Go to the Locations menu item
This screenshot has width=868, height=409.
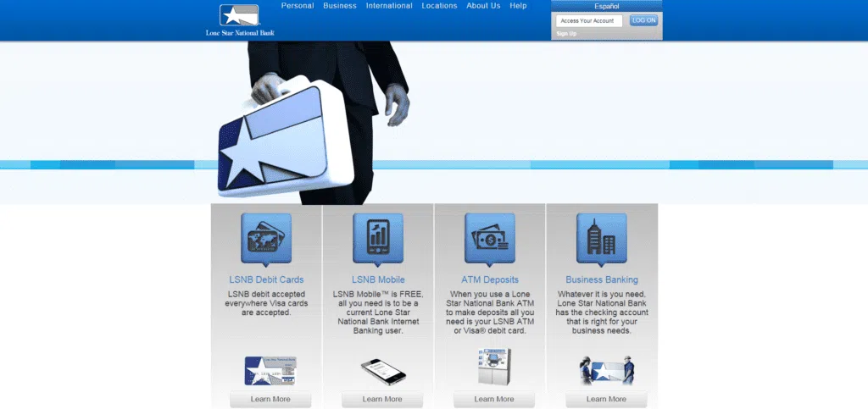pyautogui.click(x=440, y=6)
